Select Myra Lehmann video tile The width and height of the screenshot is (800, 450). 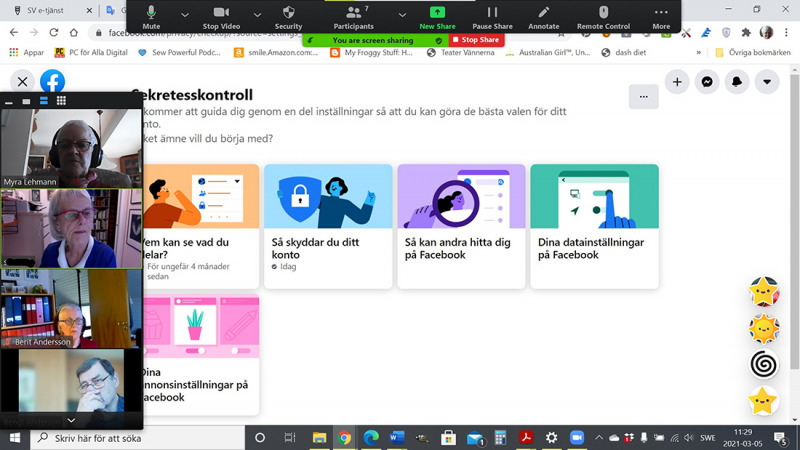(71, 148)
